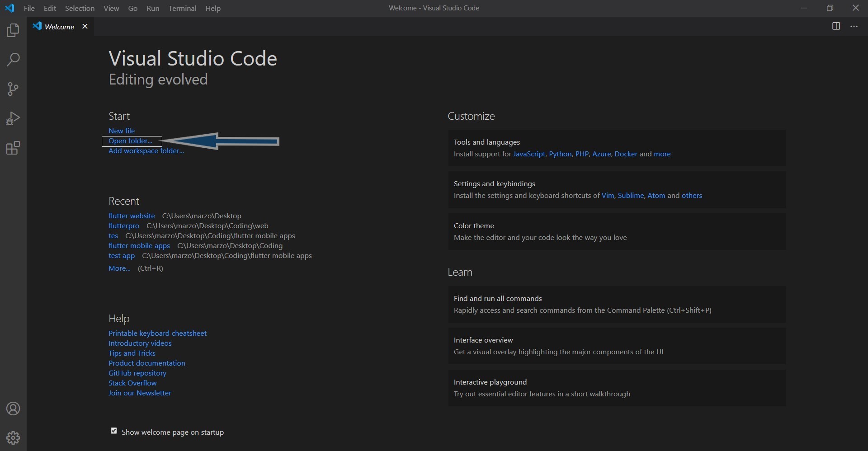Uncheck Show welcome page on startup
The image size is (868, 451).
[114, 431]
